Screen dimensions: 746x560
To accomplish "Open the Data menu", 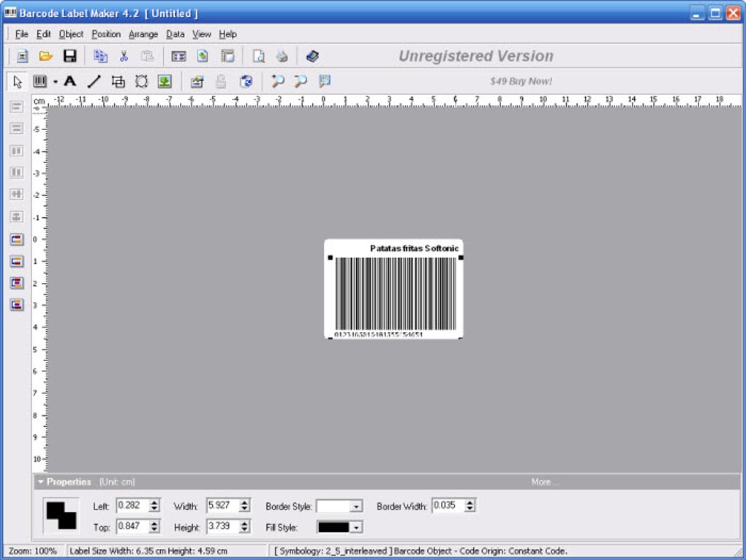I will [x=175, y=34].
